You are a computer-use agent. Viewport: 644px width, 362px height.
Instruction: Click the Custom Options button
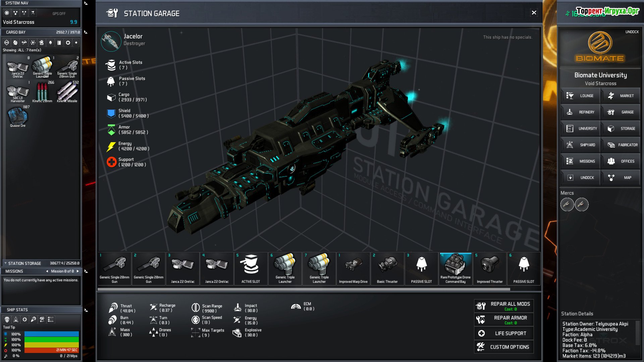coord(503,347)
